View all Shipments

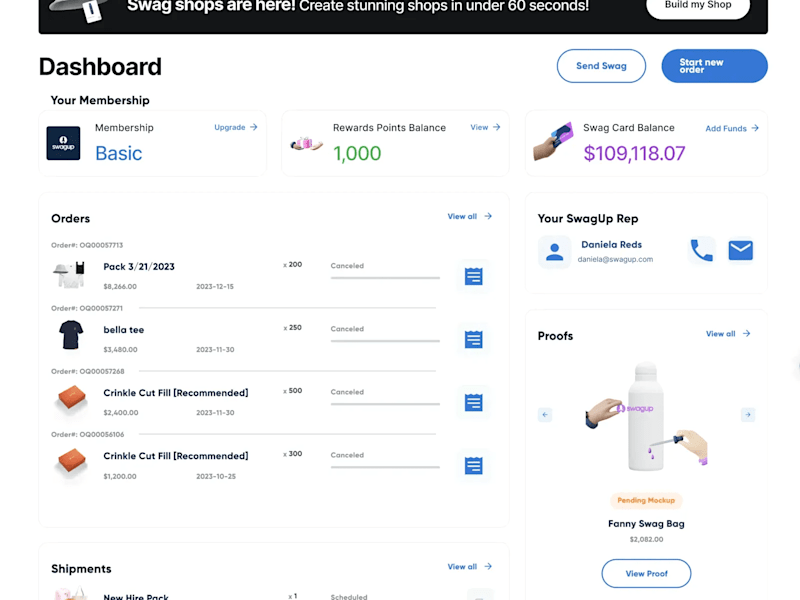click(470, 567)
